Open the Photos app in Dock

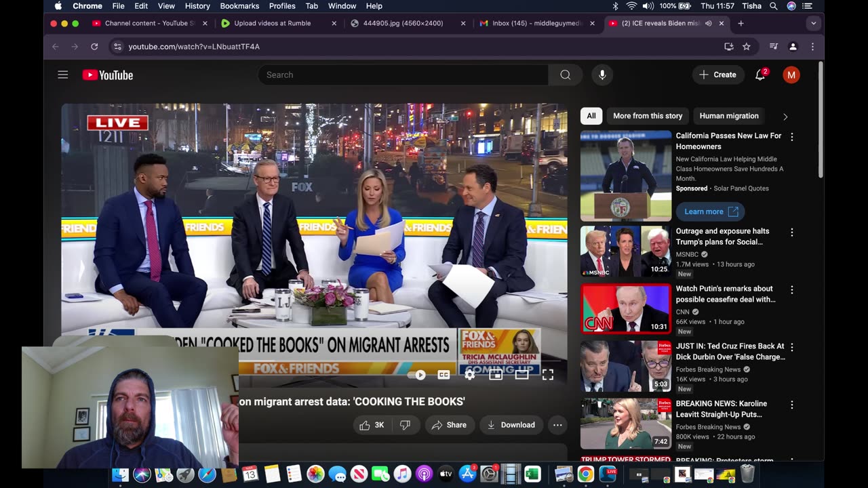pos(315,474)
